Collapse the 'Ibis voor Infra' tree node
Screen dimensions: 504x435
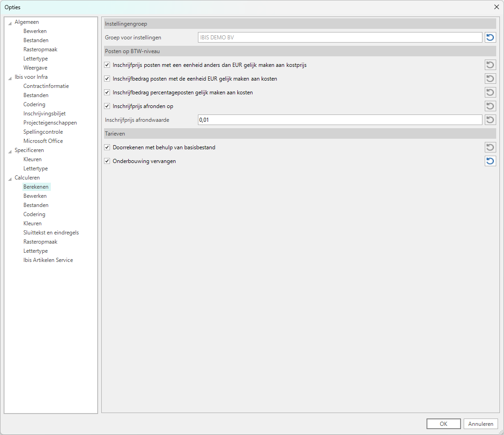click(10, 77)
